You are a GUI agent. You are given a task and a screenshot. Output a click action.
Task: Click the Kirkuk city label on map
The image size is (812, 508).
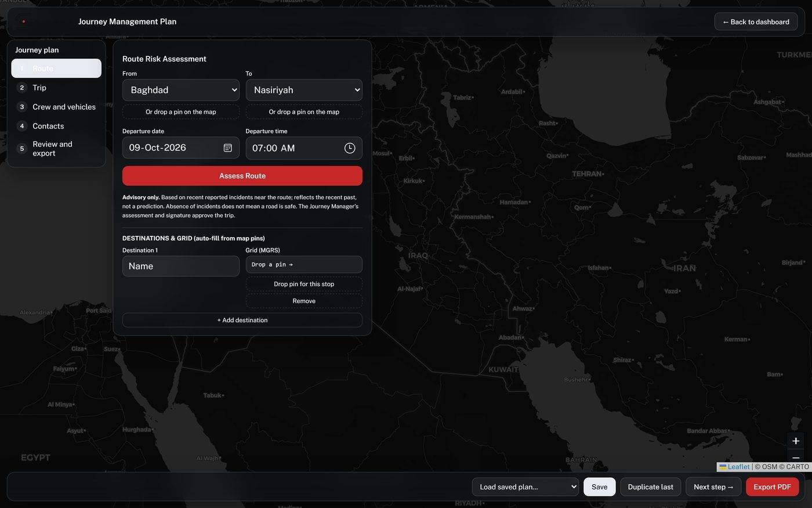pyautogui.click(x=414, y=181)
